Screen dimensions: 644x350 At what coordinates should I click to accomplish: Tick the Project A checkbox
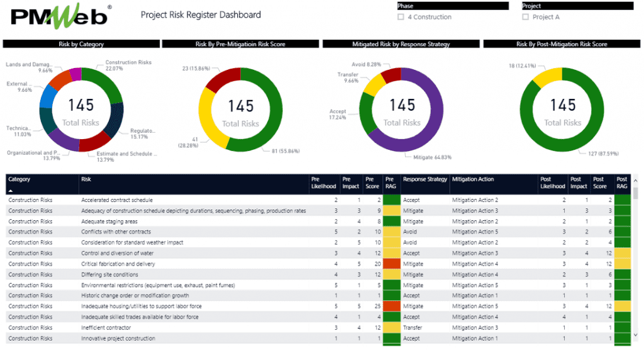525,17
